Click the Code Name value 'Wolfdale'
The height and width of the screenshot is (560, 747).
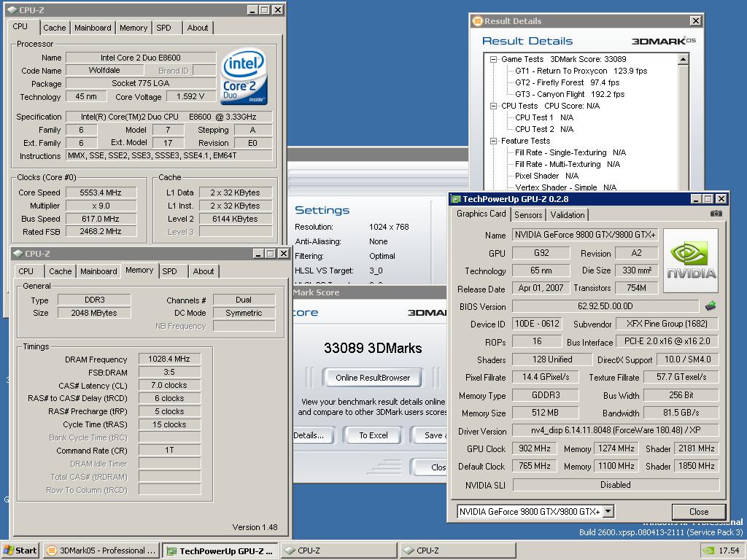pyautogui.click(x=104, y=70)
